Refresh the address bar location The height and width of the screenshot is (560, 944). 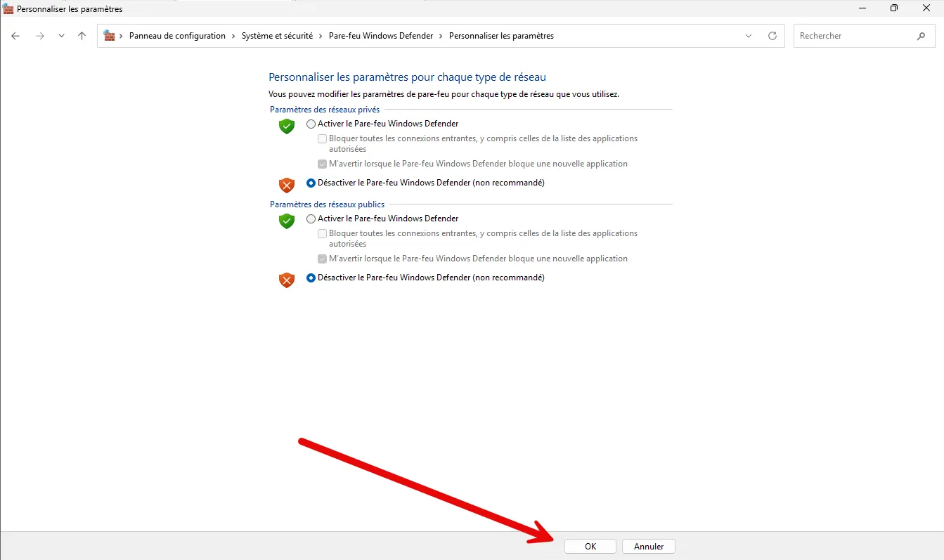pos(772,36)
